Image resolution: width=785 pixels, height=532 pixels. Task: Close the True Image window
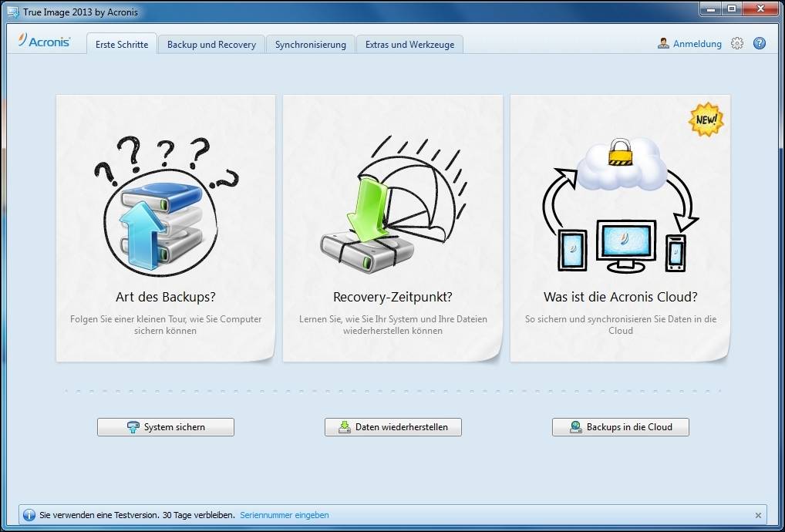[760, 8]
